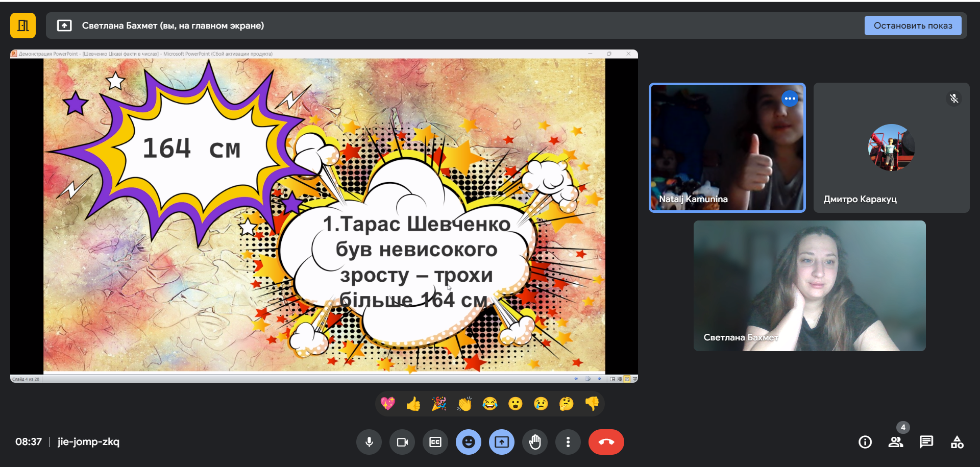Open more options menu
980x467 pixels.
(568, 442)
